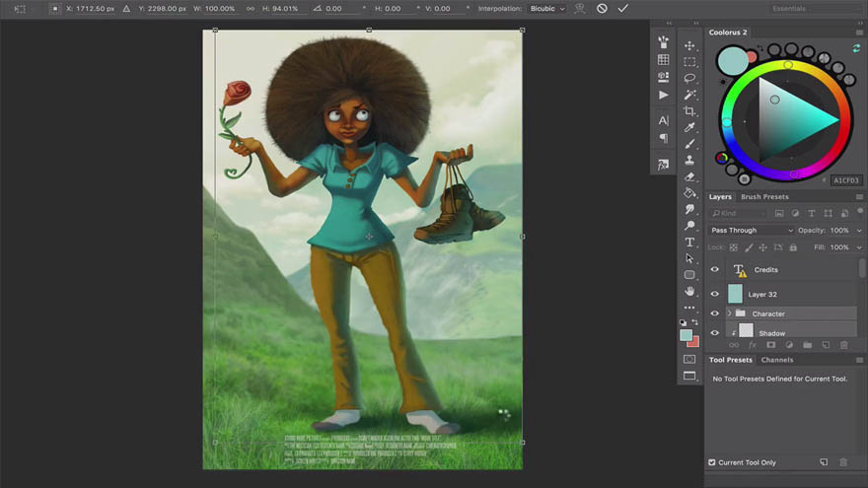Switch to the Tool Presets tab
Screen dimensions: 868x488
(x=730, y=360)
